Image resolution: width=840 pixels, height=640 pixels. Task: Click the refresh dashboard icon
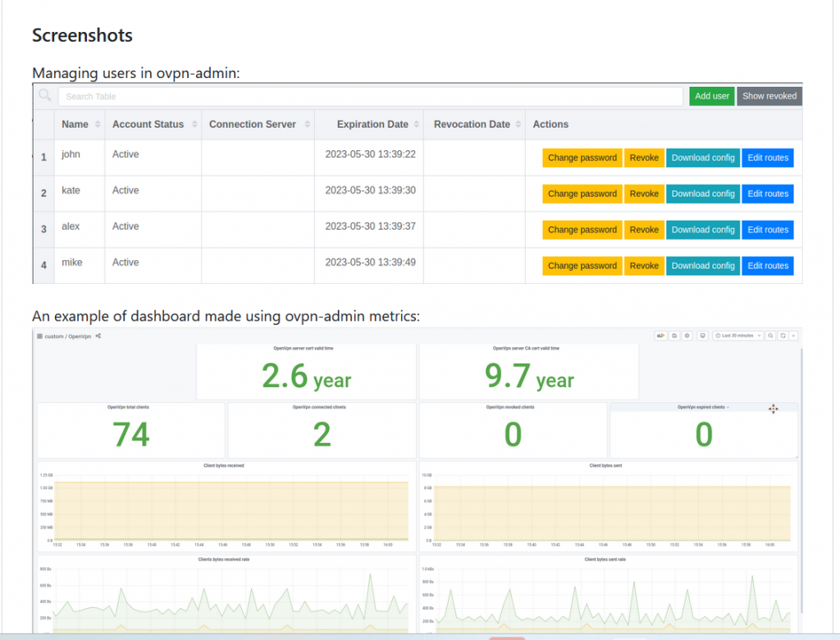point(783,336)
